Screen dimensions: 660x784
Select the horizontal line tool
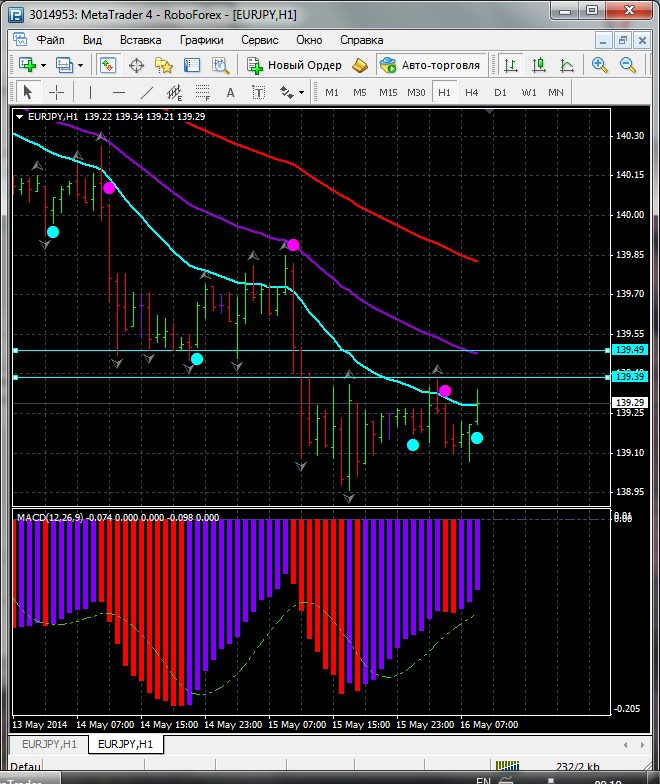(118, 92)
